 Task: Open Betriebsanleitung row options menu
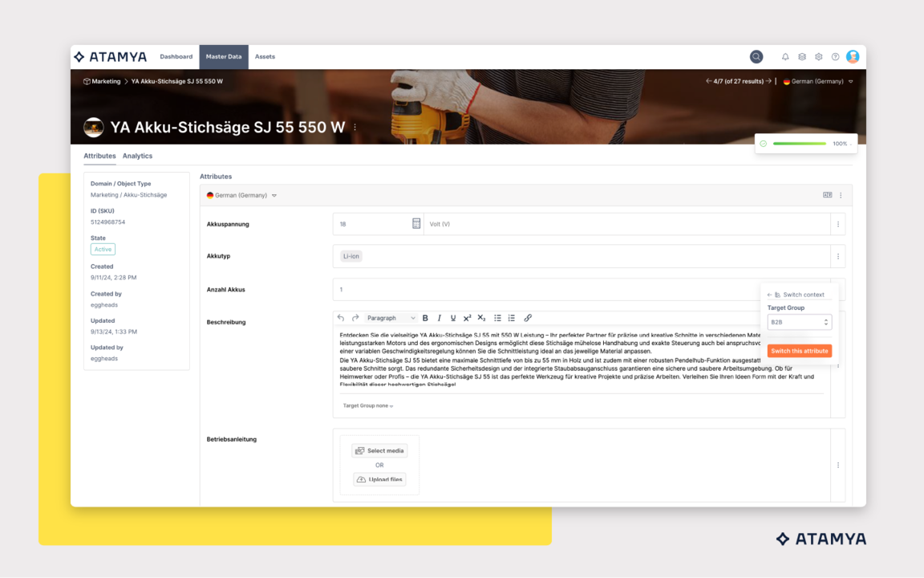pos(838,466)
